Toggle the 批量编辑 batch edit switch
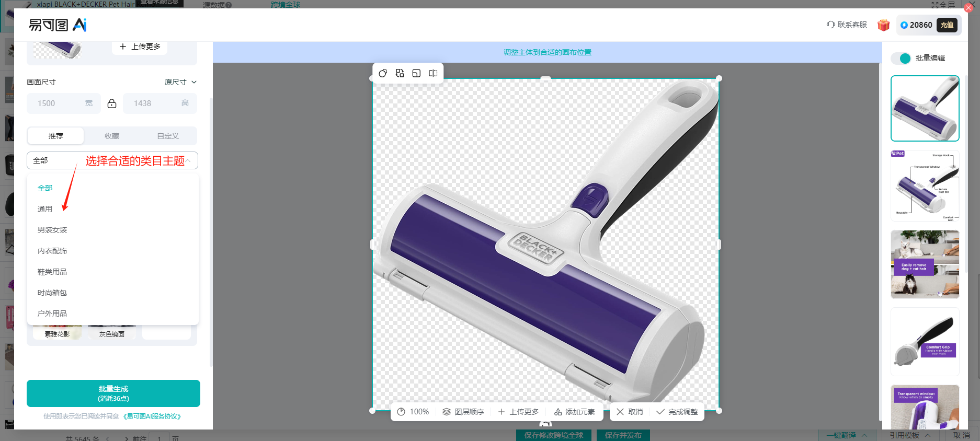This screenshot has height=441, width=980. (x=902, y=58)
